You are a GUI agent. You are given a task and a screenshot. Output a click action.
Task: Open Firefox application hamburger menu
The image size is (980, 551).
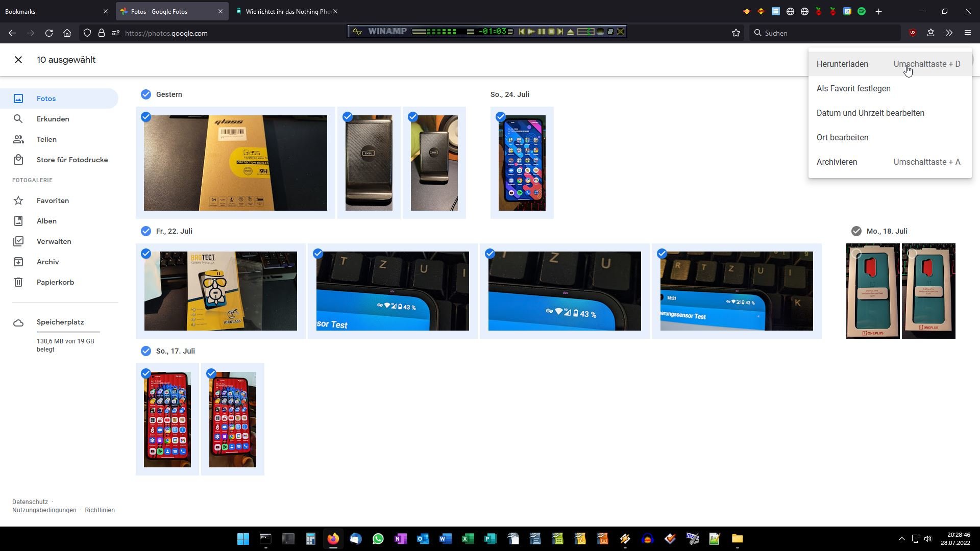click(x=967, y=33)
